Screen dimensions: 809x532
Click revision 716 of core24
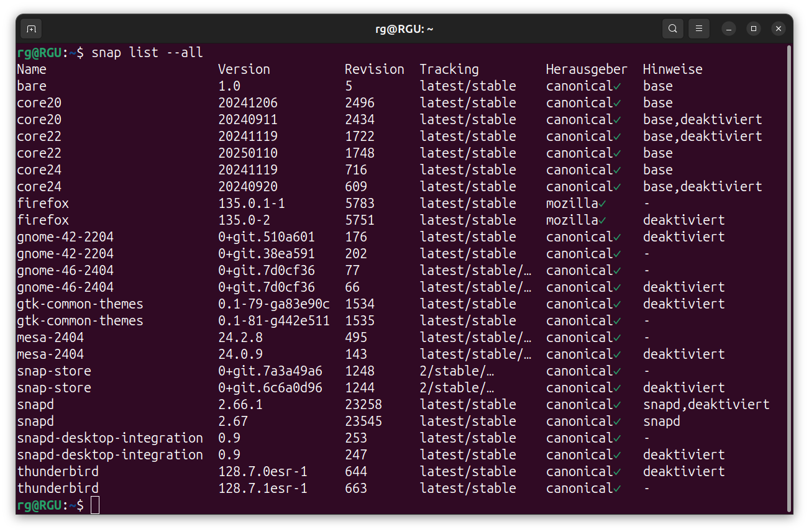click(356, 170)
